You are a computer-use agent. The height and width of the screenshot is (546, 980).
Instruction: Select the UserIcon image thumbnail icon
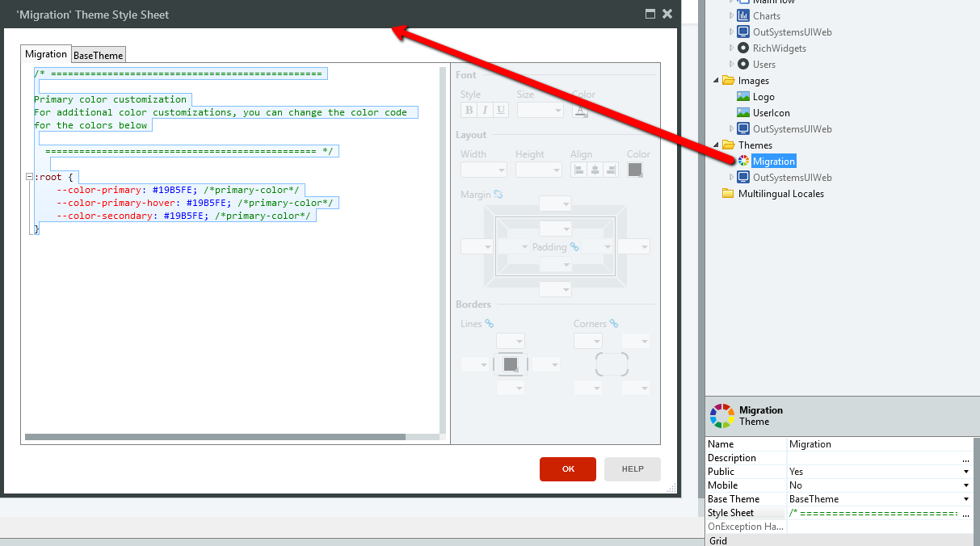point(744,112)
